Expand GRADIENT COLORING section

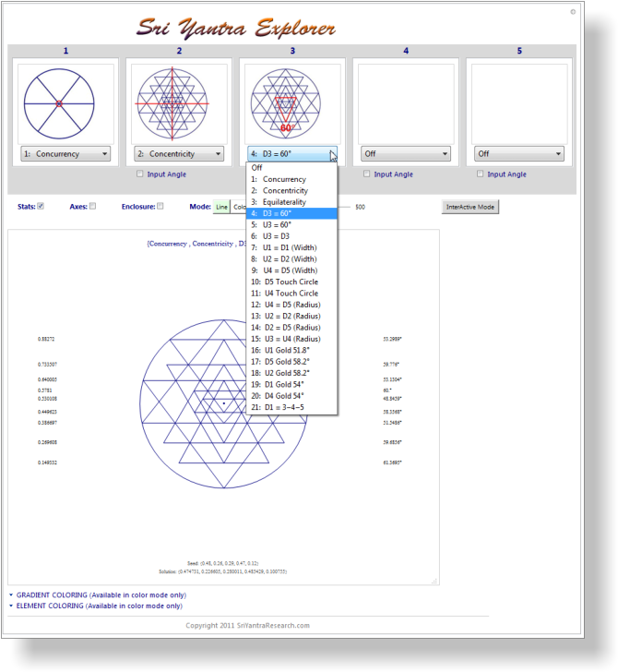pos(98,594)
